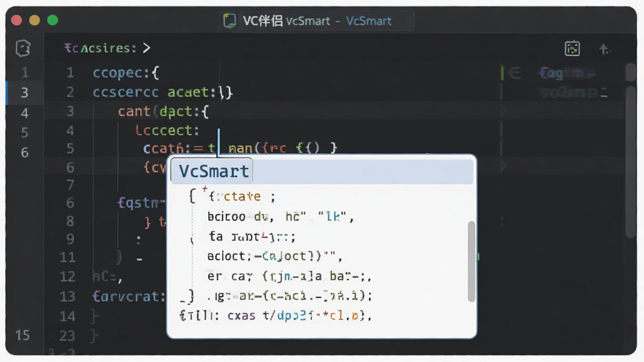Screen dimensions: 644x362
Task: Click the suggestion line containing '"lk"'
Action: coord(280,216)
